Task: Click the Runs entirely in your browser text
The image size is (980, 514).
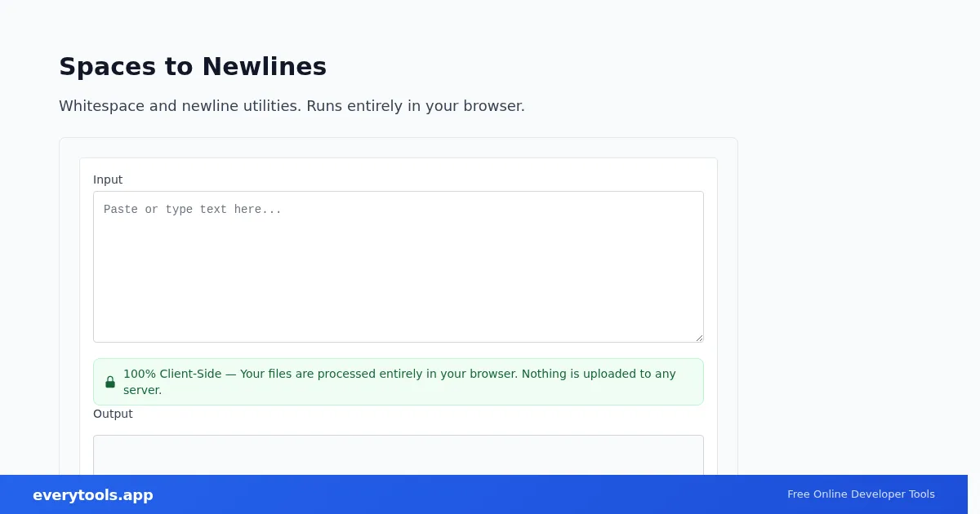Action: [416, 106]
